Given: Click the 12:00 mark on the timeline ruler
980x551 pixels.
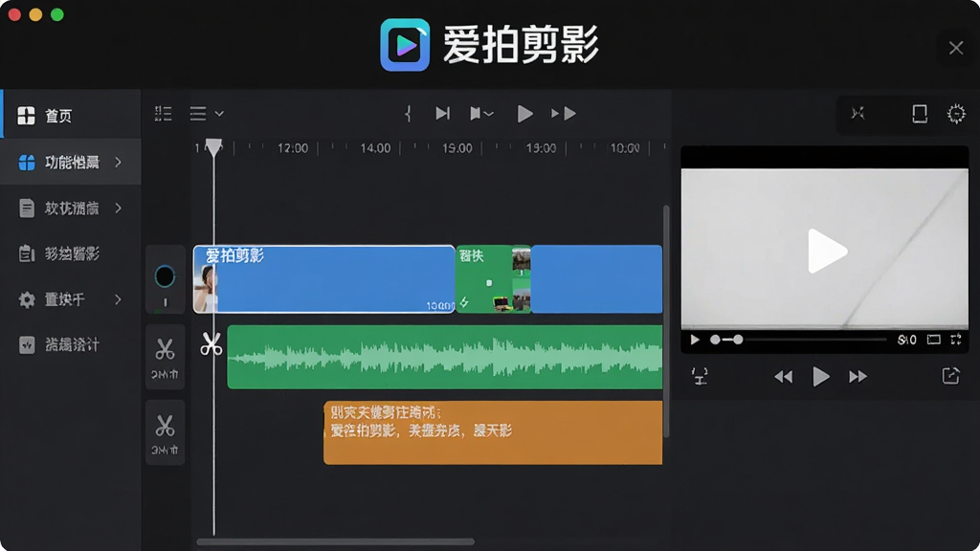Looking at the screenshot, I should tap(293, 148).
